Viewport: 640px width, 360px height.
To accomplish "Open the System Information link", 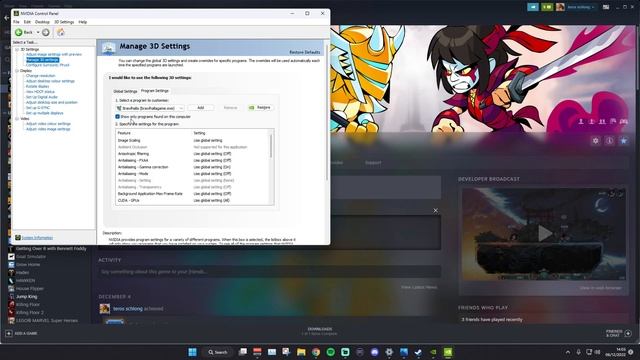I will [x=37, y=238].
